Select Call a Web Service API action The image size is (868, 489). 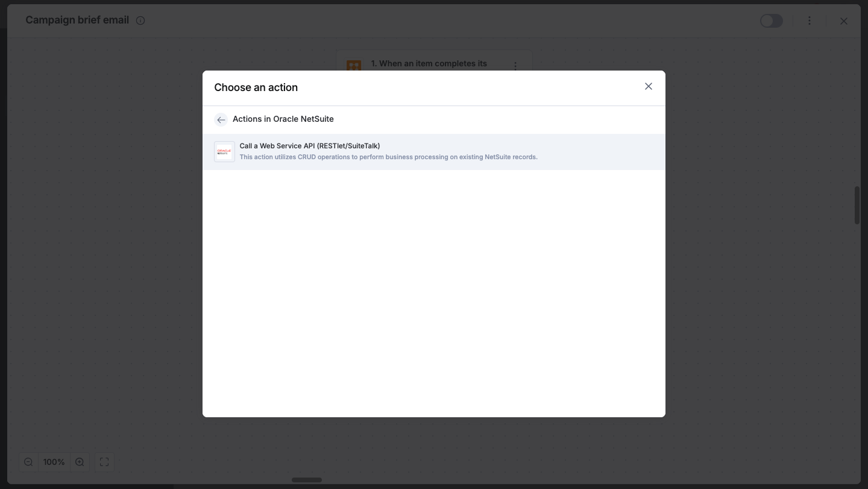(434, 151)
